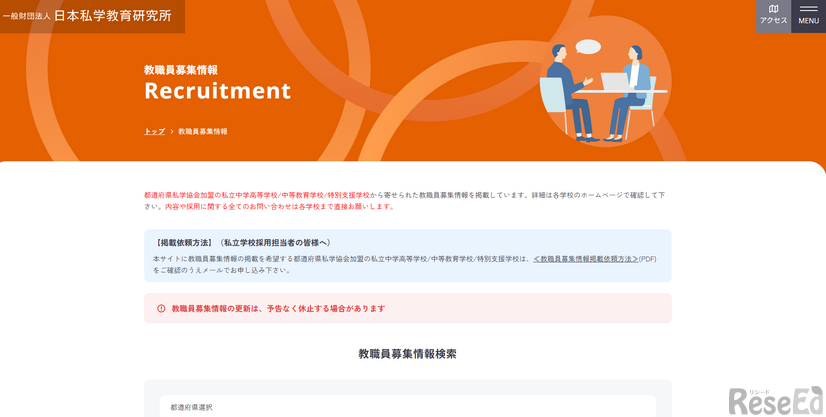Click the 教職員募集情報 banner subtitle above Recruitment
Screen dimensions: 826x417
181,70
